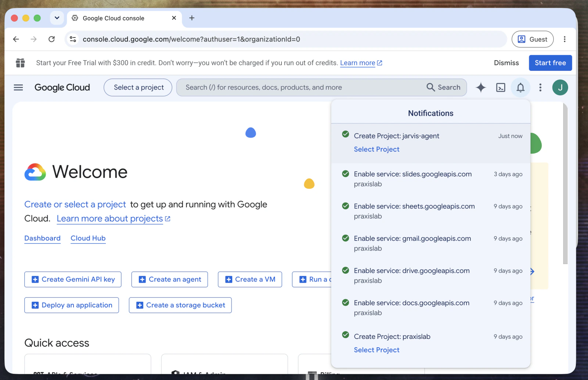
Task: Go forward in browser history
Action: tap(33, 39)
